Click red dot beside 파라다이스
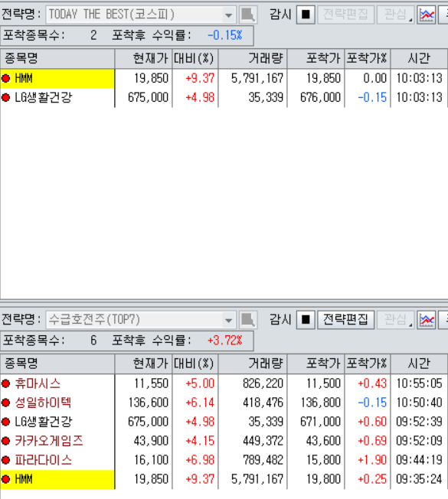The image size is (448, 499). coord(5,460)
